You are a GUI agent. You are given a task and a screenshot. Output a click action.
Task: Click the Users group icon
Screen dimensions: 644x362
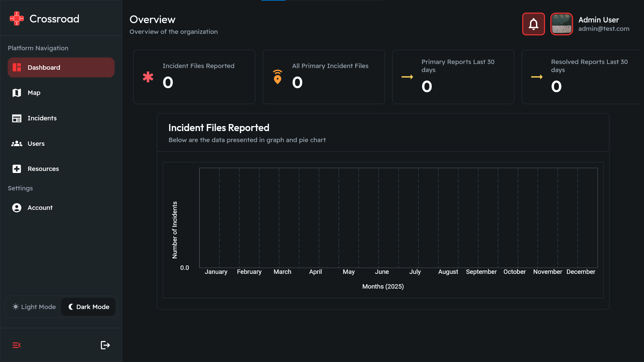pyautogui.click(x=16, y=144)
